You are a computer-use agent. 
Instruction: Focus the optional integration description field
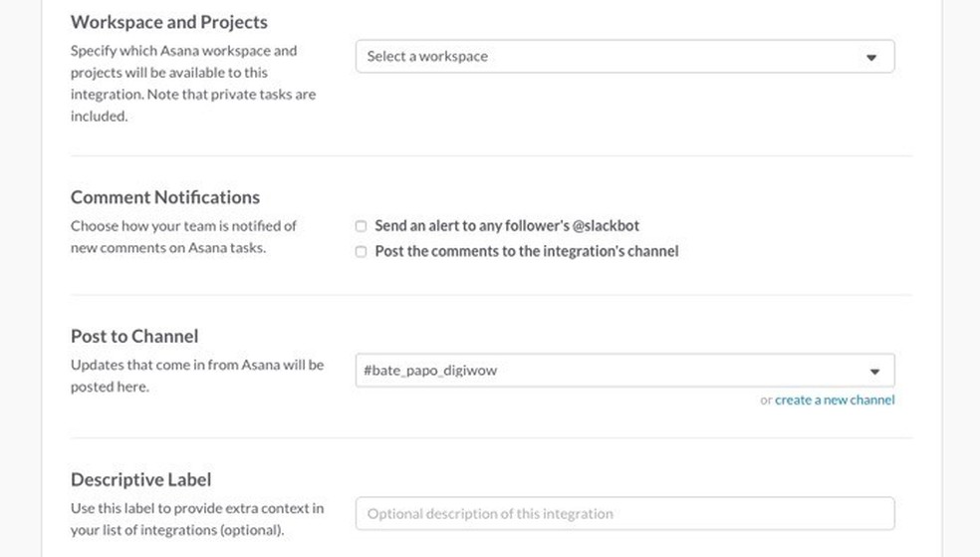tap(624, 514)
